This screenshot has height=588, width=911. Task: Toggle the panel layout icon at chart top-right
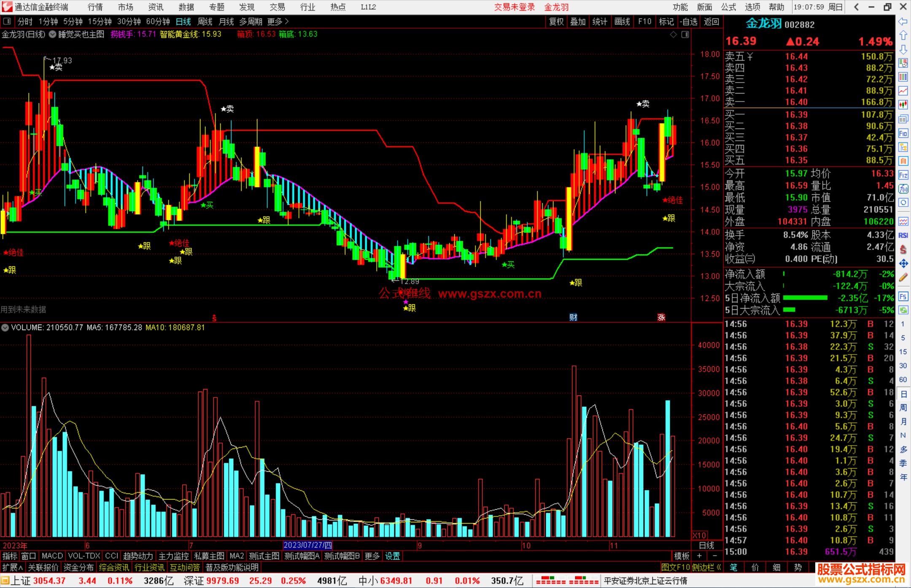(685, 35)
